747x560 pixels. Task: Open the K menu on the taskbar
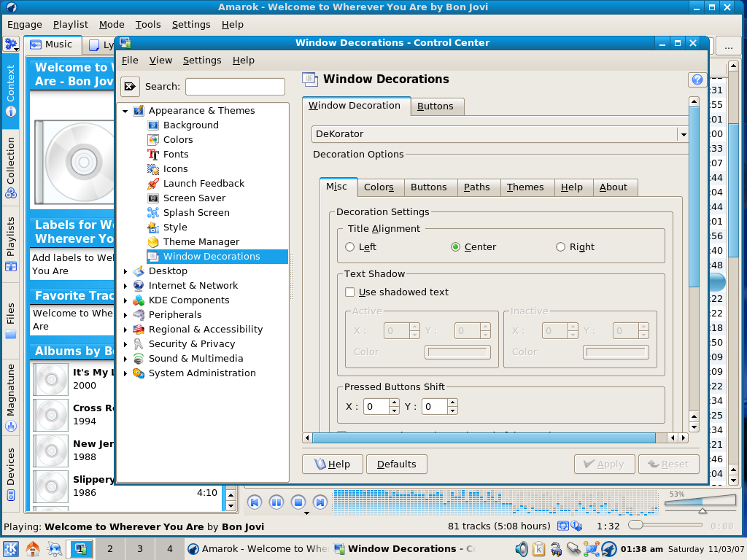click(11, 549)
